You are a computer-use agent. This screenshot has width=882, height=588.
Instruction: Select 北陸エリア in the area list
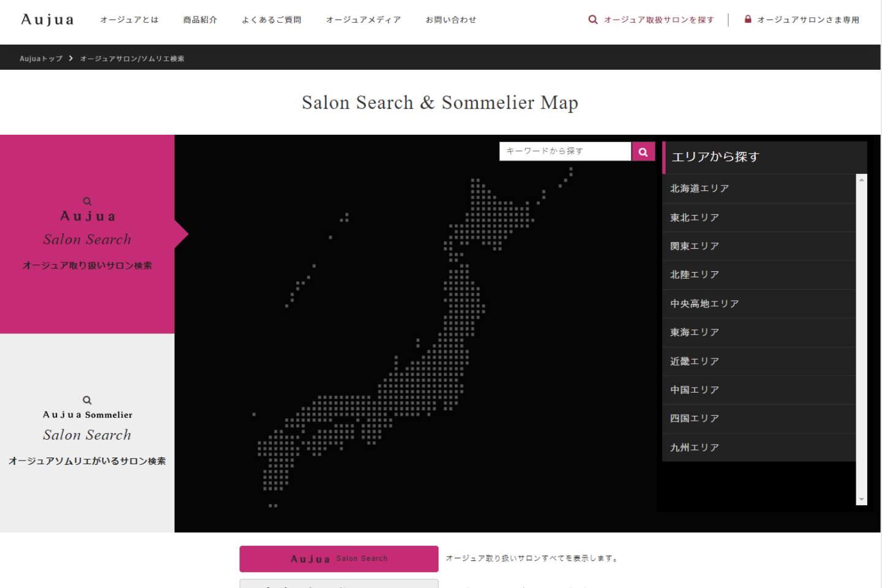[x=759, y=275]
